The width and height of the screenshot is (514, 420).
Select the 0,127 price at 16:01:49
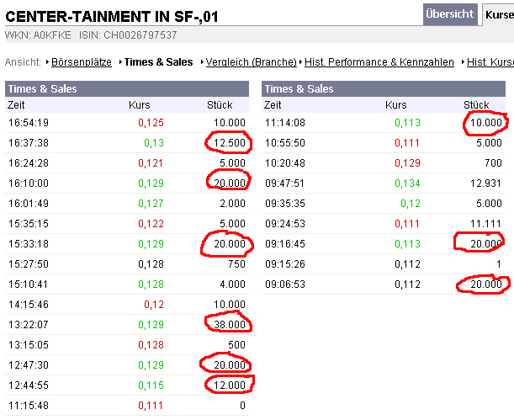point(151,204)
